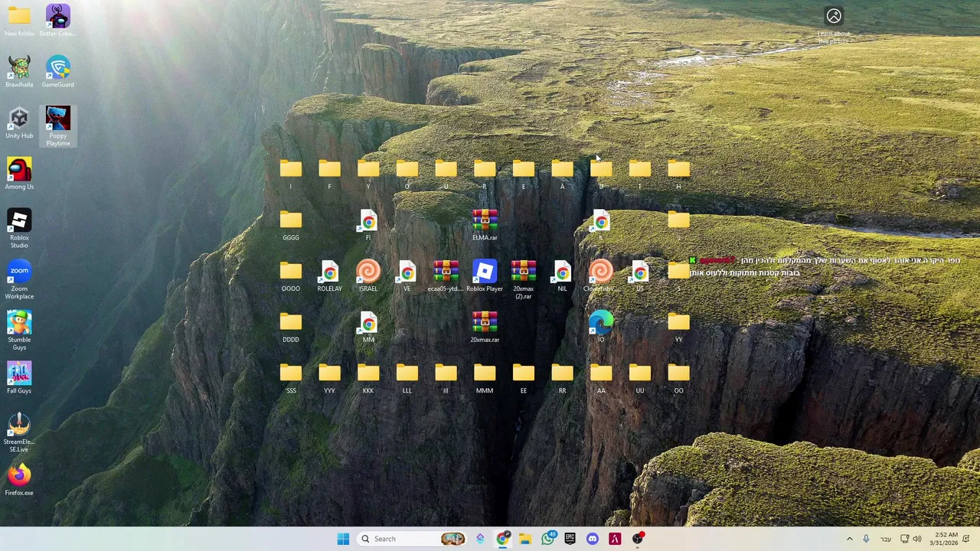Image resolution: width=980 pixels, height=551 pixels.
Task: Select the Firefox.exe desktop icon
Action: [19, 480]
